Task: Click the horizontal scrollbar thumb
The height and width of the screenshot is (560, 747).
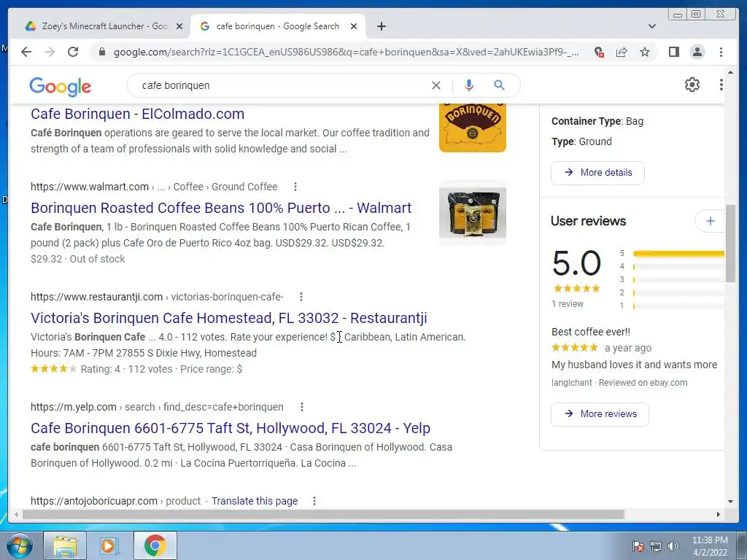Action: click(x=323, y=514)
